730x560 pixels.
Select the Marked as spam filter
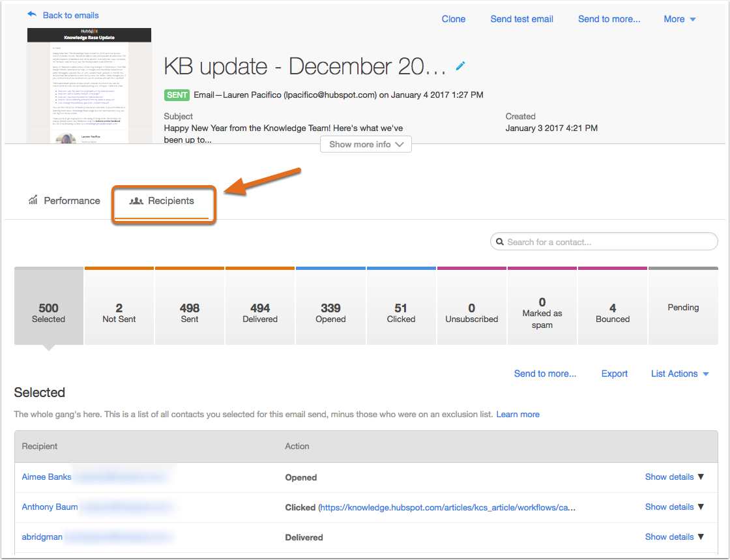[542, 306]
